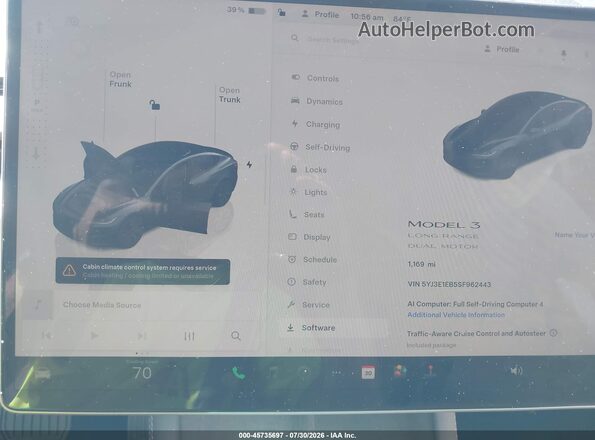The image size is (595, 440).
Task: Tap the search magnifier icon in settings
Action: coord(294,38)
